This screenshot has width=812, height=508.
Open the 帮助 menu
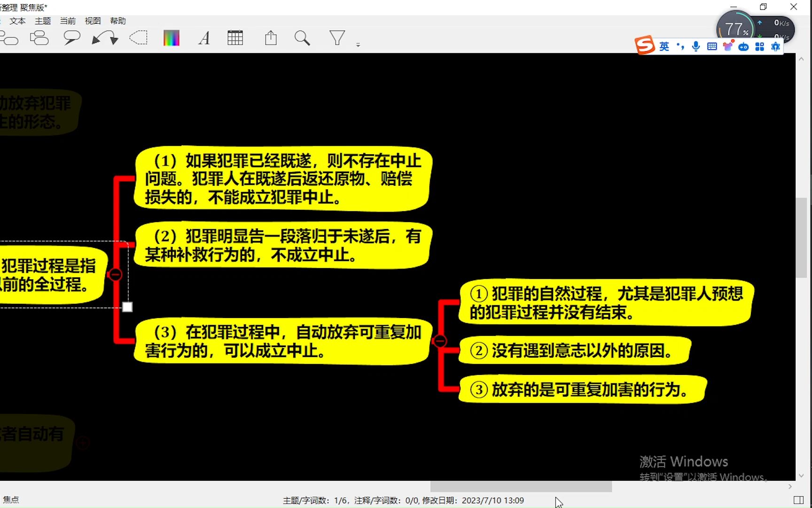click(118, 21)
